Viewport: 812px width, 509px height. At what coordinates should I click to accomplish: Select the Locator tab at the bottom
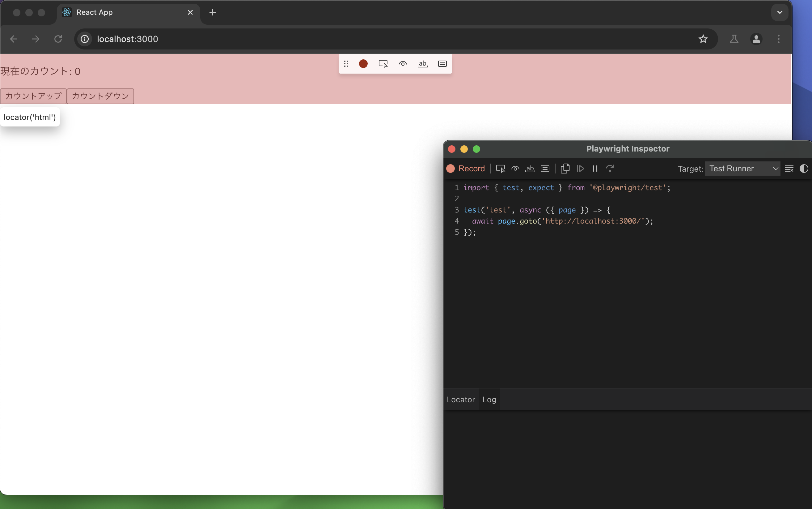pos(460,399)
